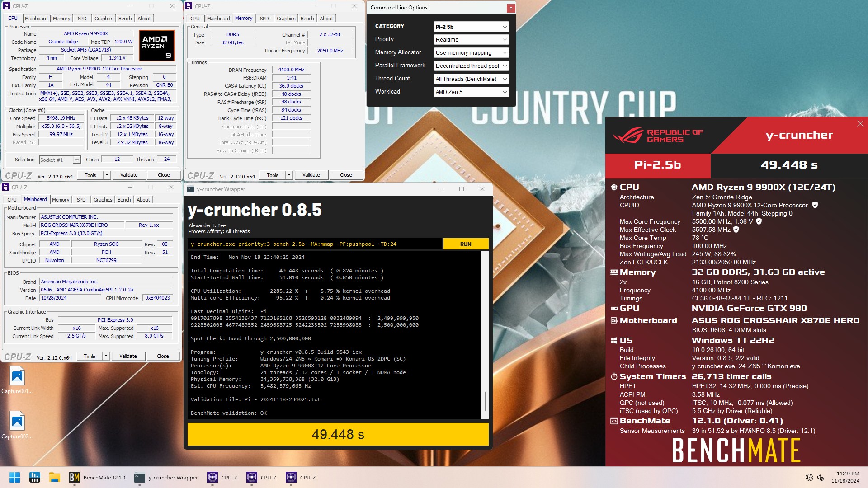Switch to SPD tab in CPU-Z Memory window
This screenshot has width=868, height=488.
point(264,19)
